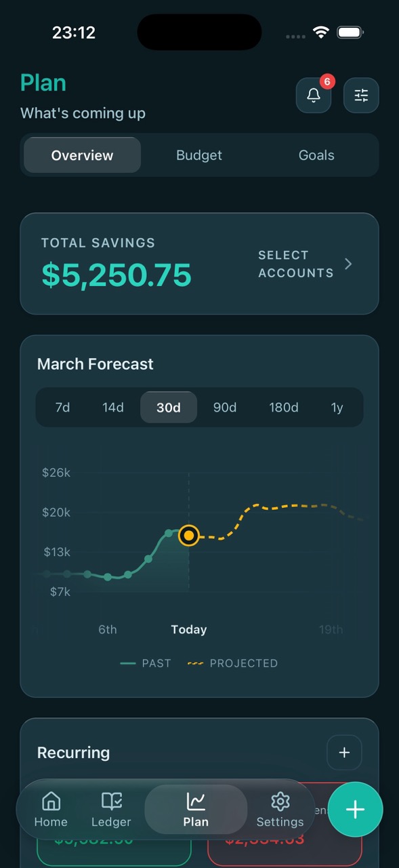
Task: Switch to 14d forecast range
Action: point(112,408)
